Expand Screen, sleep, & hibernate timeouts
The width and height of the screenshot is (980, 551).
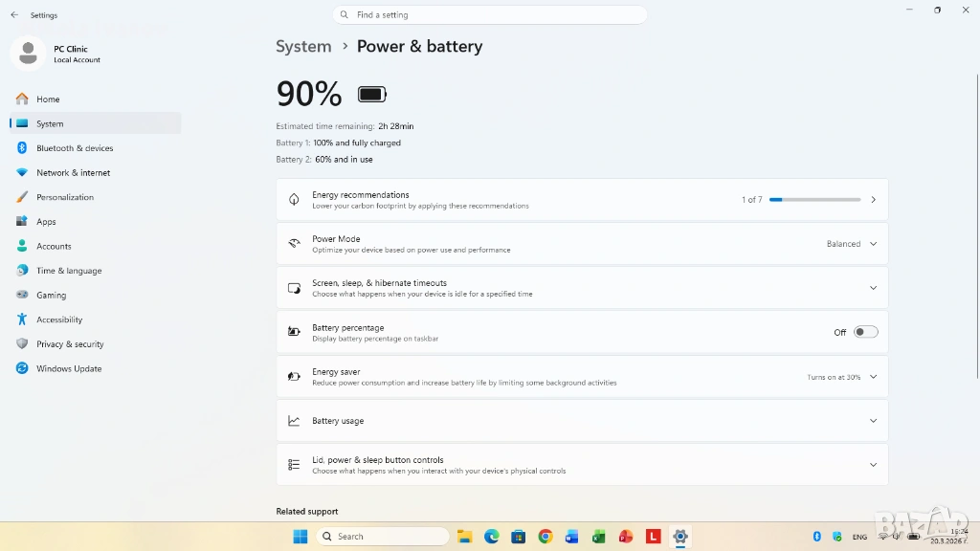coord(582,288)
